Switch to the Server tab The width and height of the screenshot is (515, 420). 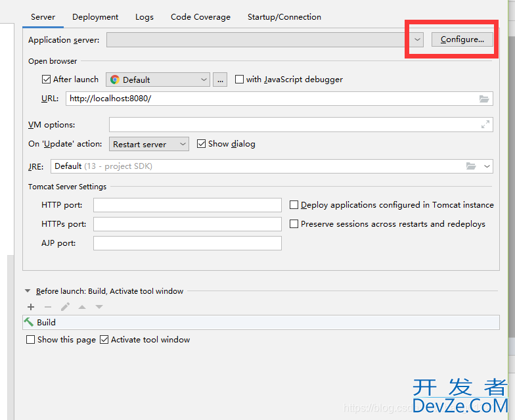pyautogui.click(x=43, y=17)
